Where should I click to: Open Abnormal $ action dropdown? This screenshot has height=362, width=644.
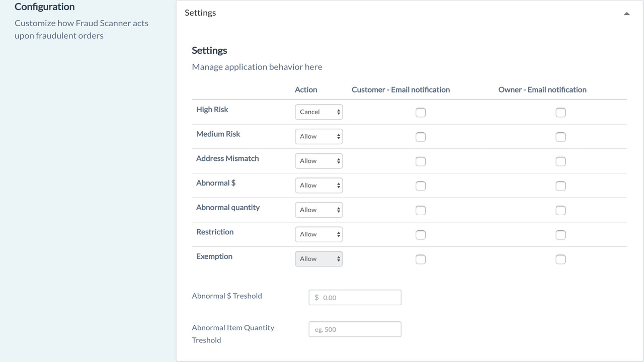point(318,186)
